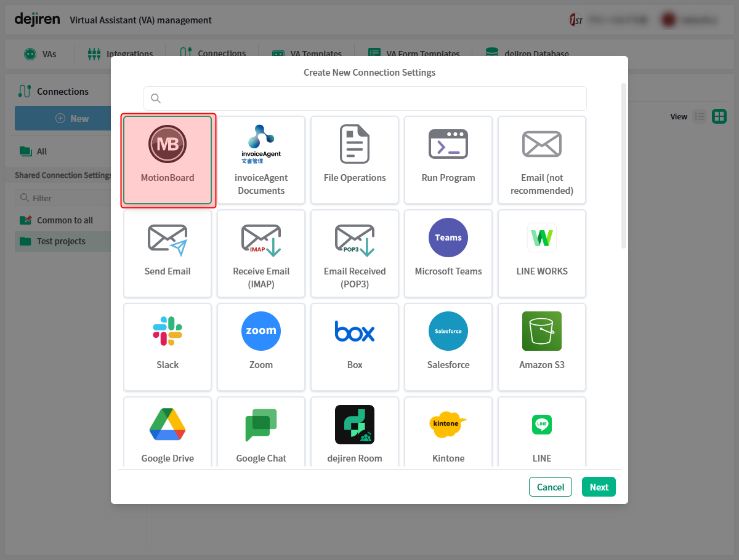Select the Slack connection tile
Screen dimensions: 739x560
168,347
